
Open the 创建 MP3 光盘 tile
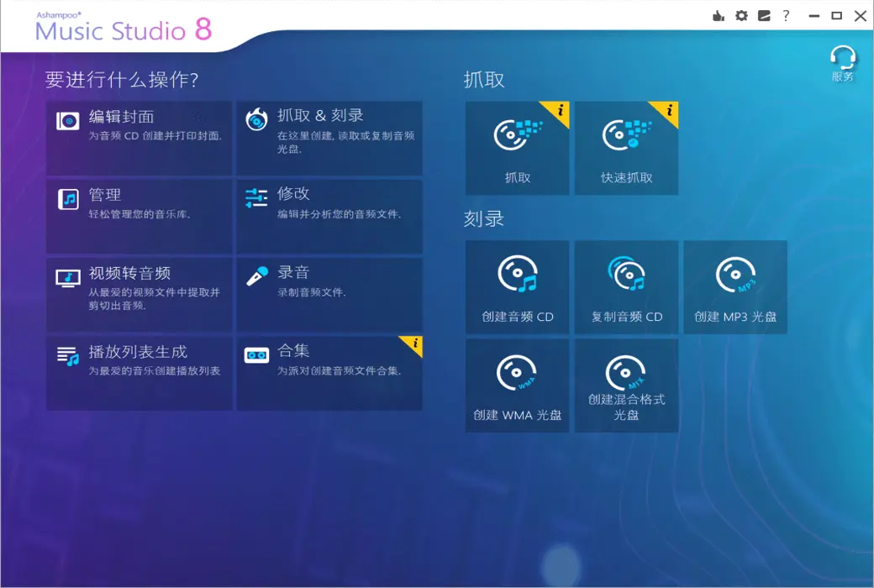pos(735,287)
